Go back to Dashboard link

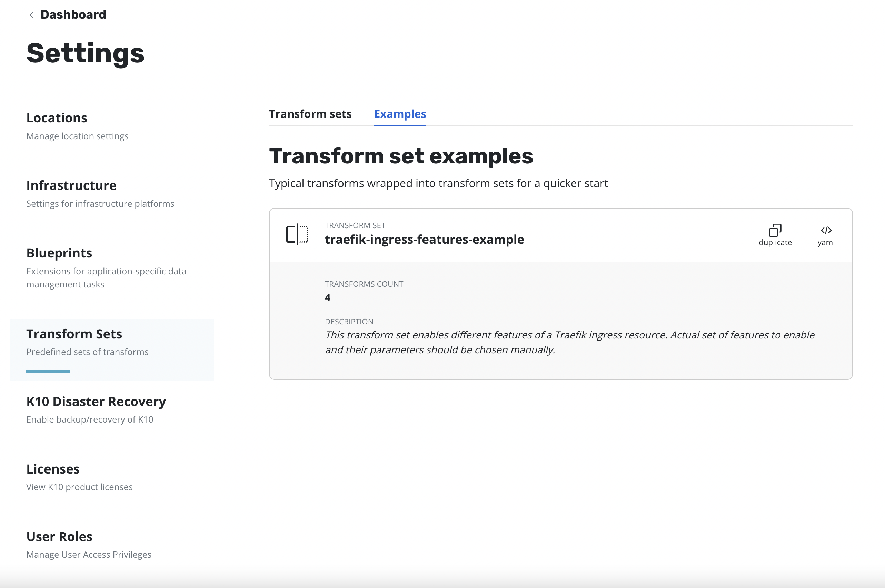[73, 14]
